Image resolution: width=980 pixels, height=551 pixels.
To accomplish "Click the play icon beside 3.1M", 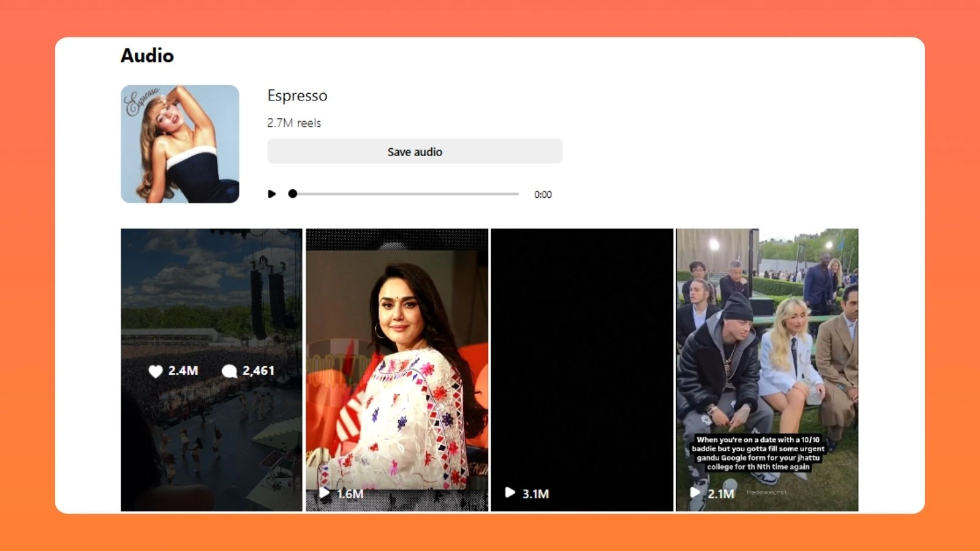I will click(x=510, y=492).
